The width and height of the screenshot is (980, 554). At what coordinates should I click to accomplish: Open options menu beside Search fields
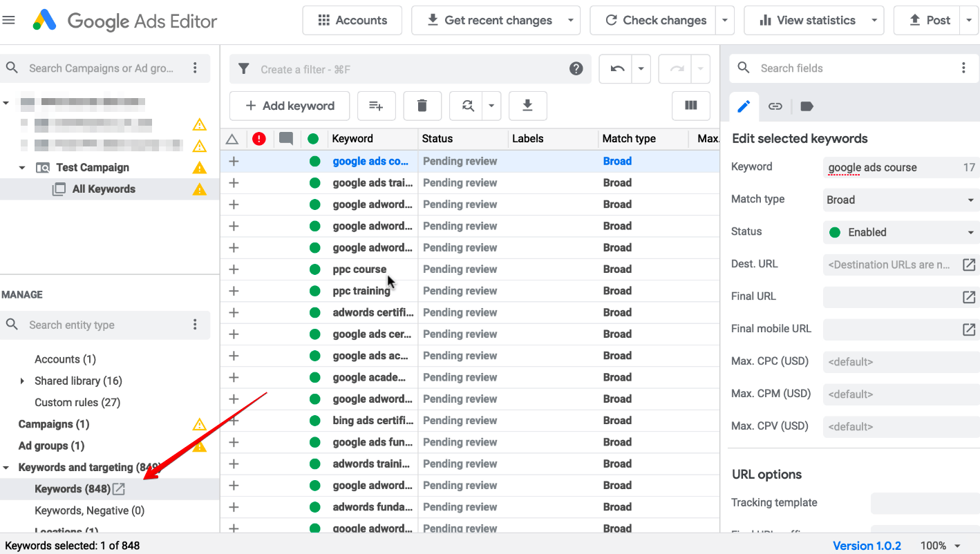pyautogui.click(x=963, y=68)
